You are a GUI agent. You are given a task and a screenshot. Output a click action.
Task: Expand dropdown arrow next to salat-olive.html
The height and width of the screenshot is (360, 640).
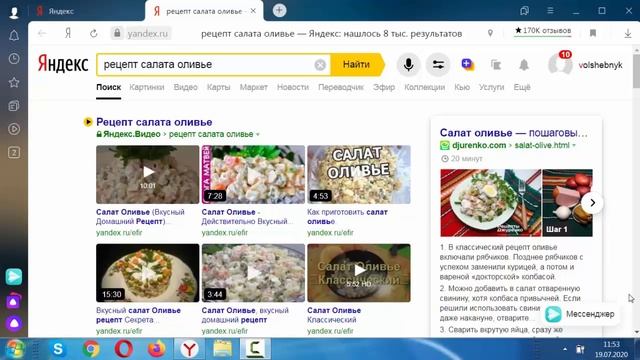[x=574, y=145]
